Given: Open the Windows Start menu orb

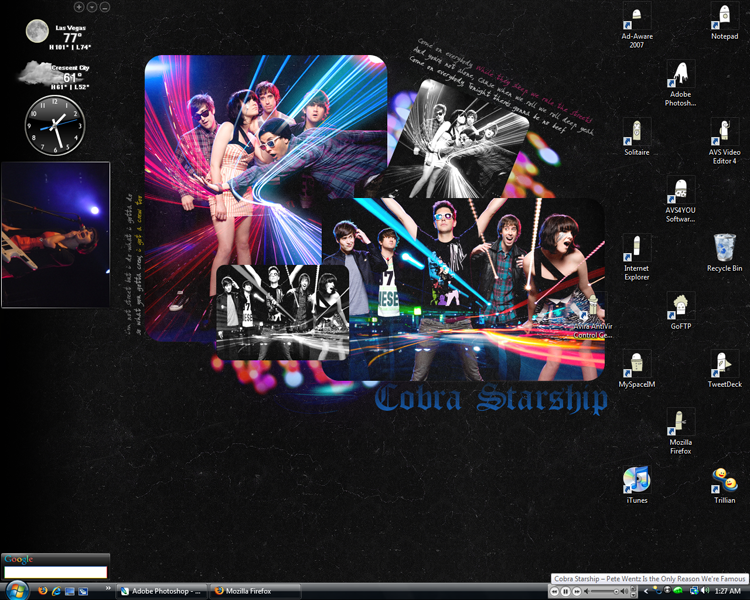Looking at the screenshot, I should (17, 591).
